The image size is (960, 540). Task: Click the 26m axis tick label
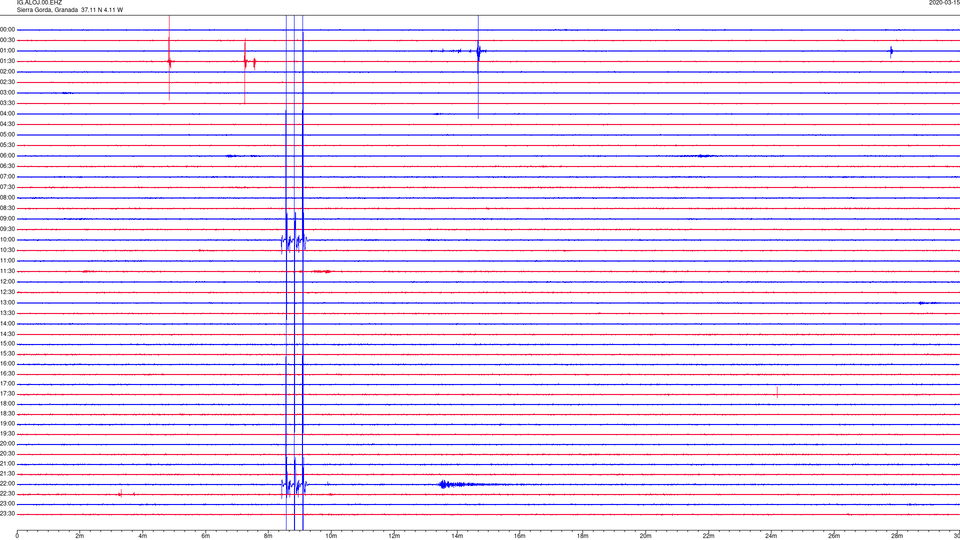click(x=834, y=536)
